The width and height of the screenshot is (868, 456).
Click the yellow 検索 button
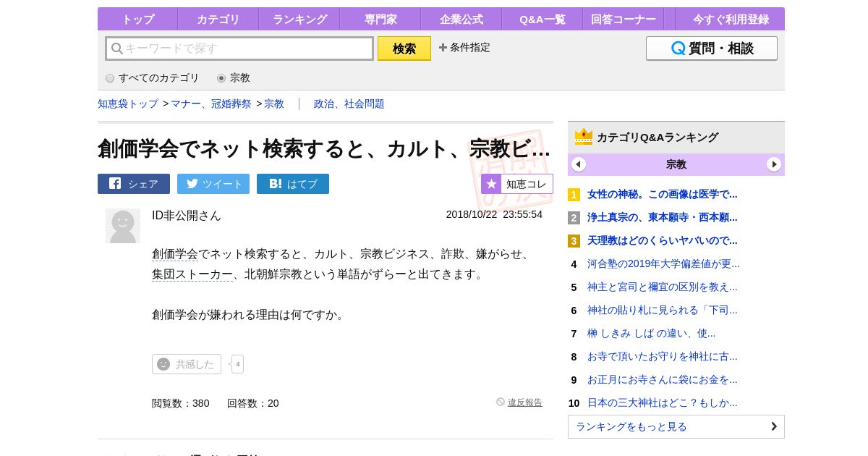[x=404, y=48]
